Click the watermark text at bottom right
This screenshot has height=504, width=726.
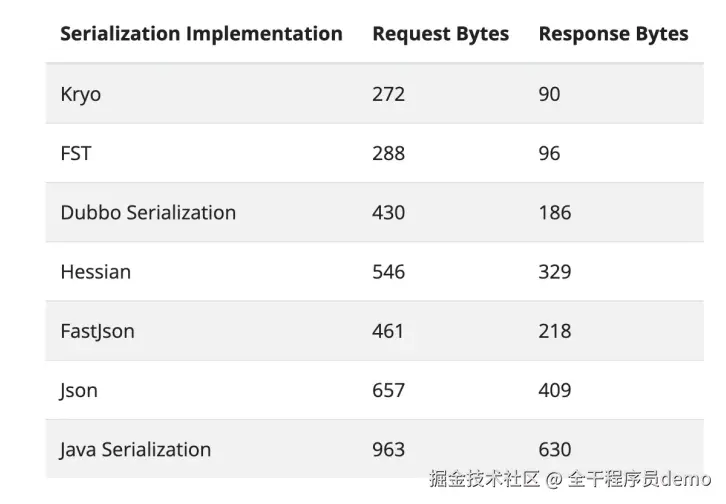coord(570,479)
